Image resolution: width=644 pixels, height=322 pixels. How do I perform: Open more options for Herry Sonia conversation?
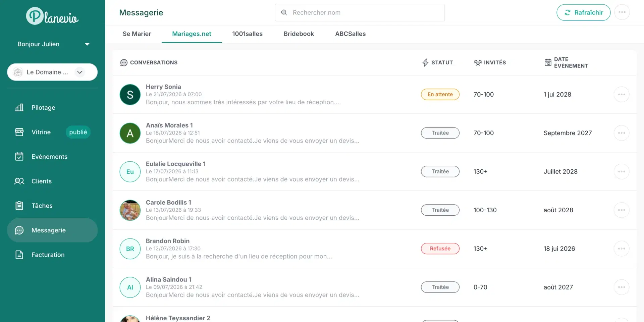click(x=621, y=95)
